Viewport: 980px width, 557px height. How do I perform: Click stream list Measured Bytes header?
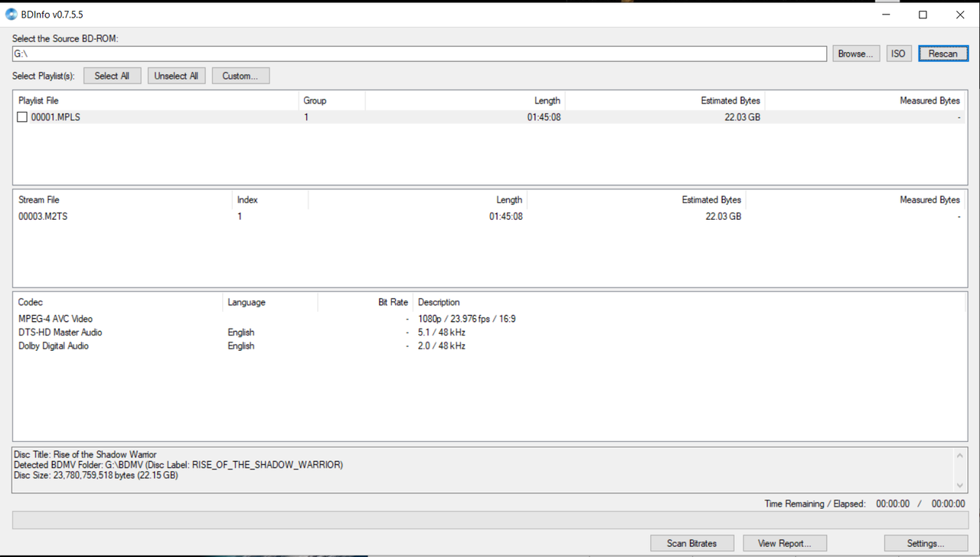click(x=856, y=199)
